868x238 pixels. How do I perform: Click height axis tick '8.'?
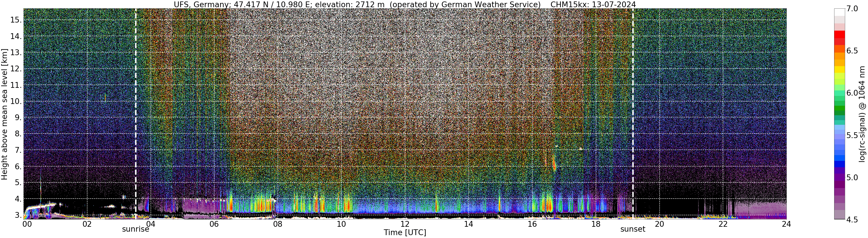coord(18,134)
